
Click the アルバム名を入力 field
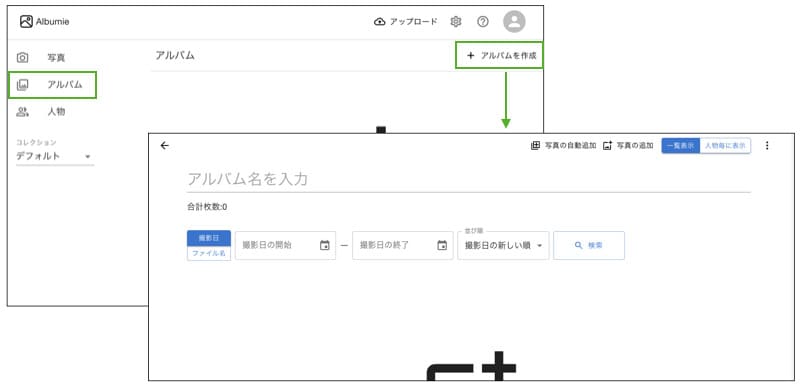(469, 179)
